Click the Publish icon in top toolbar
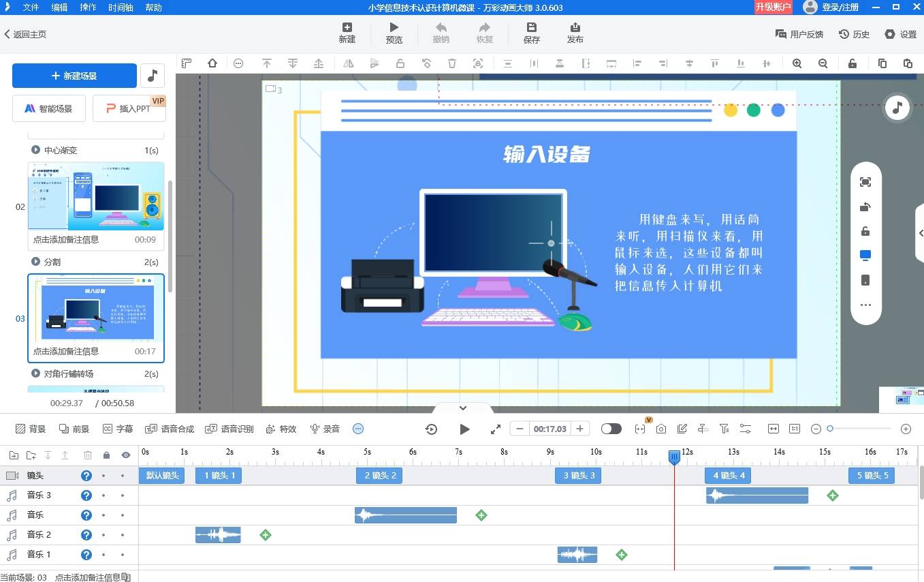 pos(575,33)
